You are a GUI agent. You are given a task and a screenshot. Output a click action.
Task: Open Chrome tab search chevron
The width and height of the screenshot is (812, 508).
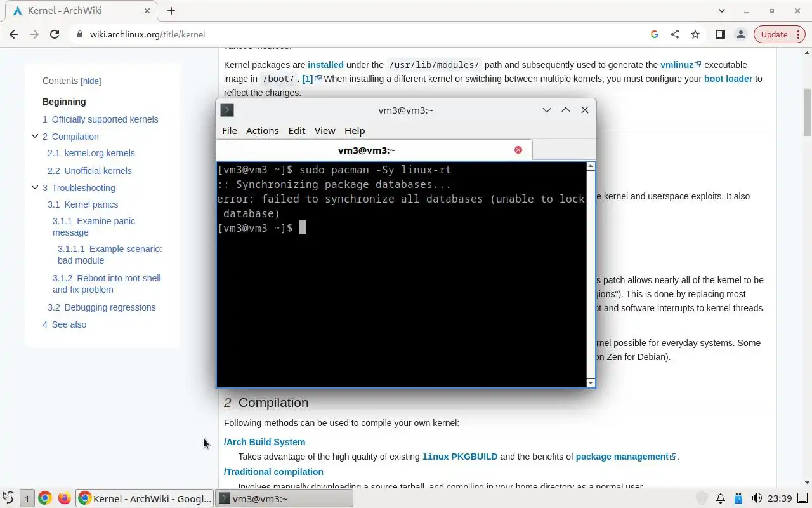click(722, 11)
